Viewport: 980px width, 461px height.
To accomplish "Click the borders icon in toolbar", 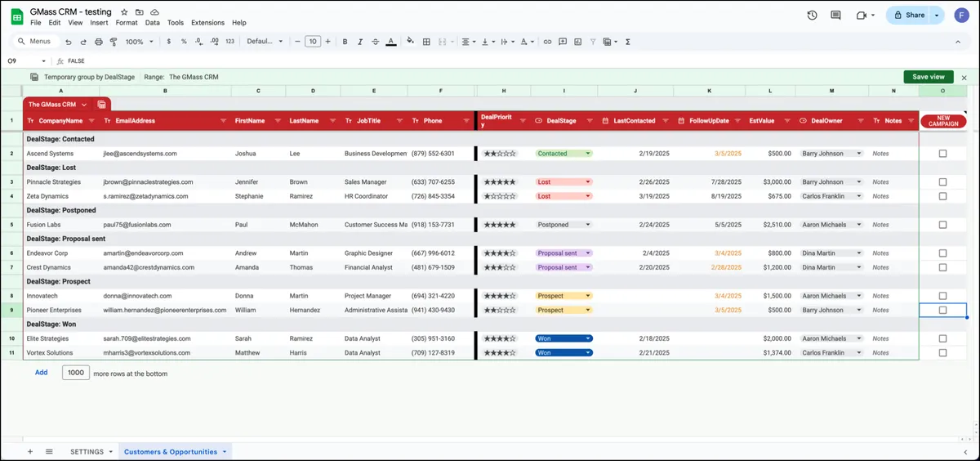I will (x=426, y=42).
